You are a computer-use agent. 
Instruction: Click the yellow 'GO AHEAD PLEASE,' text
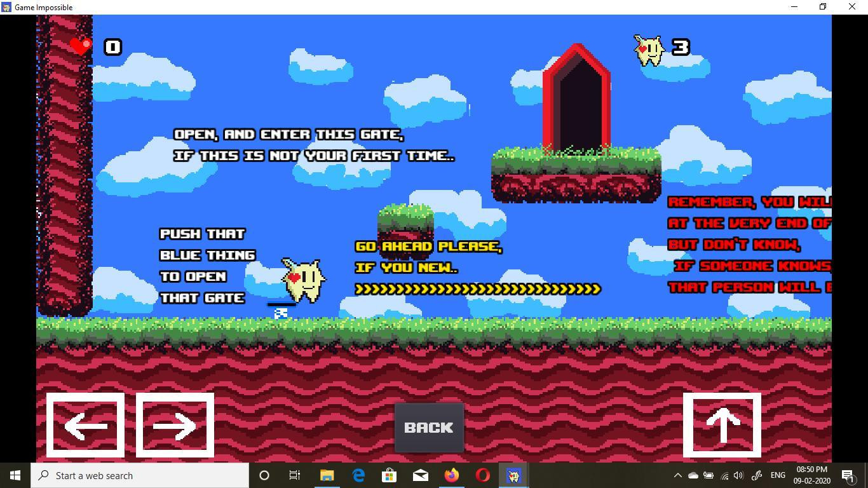coord(429,247)
